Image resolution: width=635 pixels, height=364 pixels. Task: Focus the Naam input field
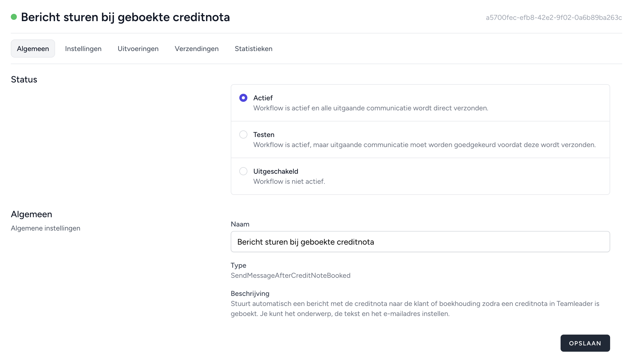pos(420,242)
